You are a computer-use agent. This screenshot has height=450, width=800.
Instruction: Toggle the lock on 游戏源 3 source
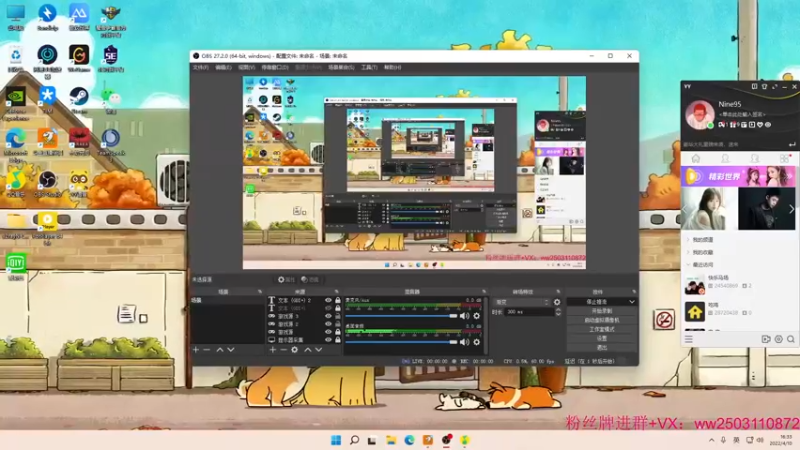tap(338, 316)
